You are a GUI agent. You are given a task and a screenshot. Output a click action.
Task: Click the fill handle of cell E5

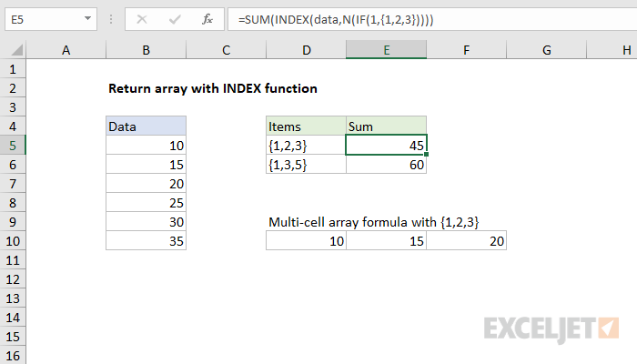[x=426, y=155]
